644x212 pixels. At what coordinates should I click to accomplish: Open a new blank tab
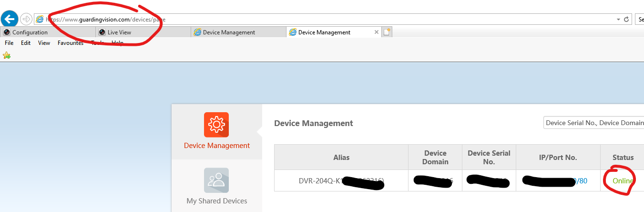[387, 32]
